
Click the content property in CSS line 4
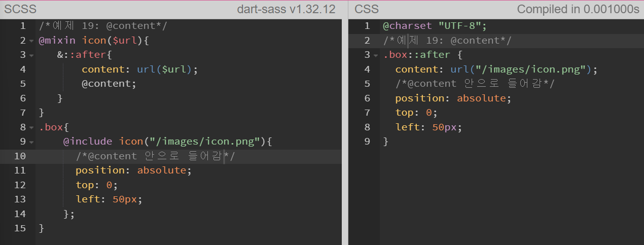pyautogui.click(x=416, y=69)
